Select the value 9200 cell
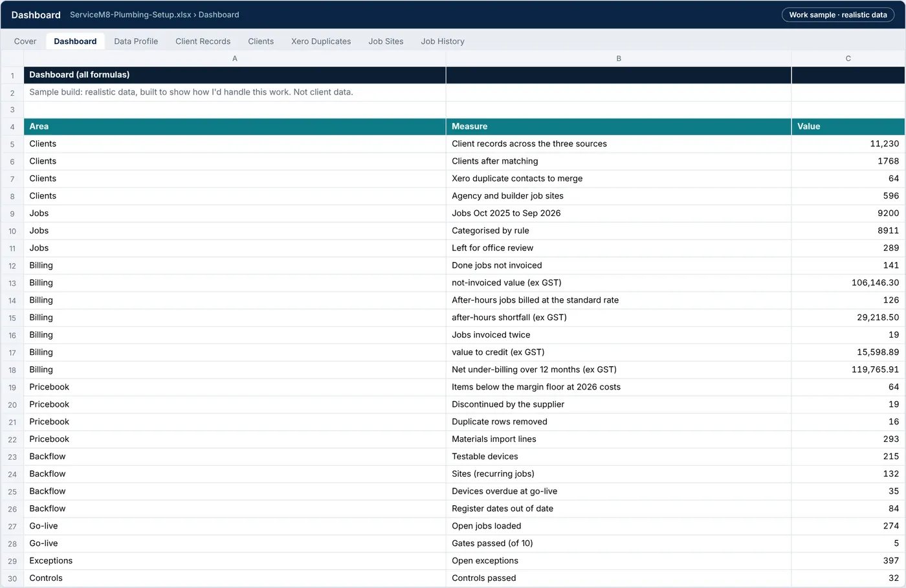The height and width of the screenshot is (588, 906). point(848,213)
